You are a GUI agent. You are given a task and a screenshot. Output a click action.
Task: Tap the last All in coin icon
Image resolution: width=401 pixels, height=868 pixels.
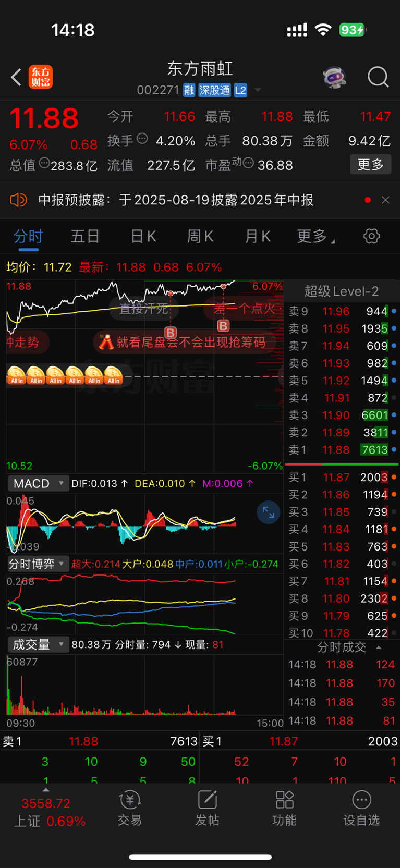[113, 375]
